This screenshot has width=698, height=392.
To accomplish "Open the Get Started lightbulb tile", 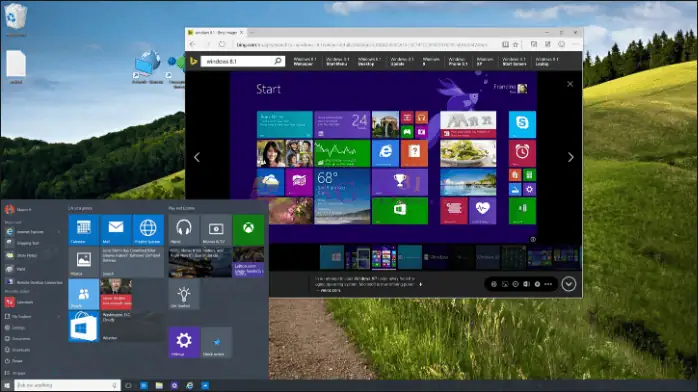I will pos(183,294).
